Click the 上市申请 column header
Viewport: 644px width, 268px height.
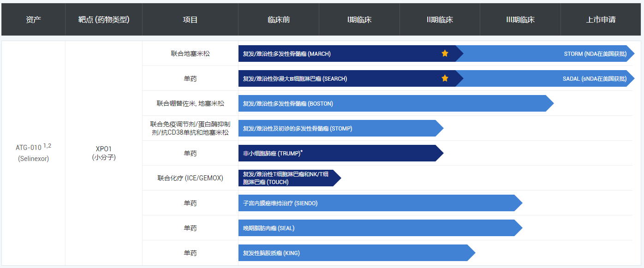[x=601, y=20]
